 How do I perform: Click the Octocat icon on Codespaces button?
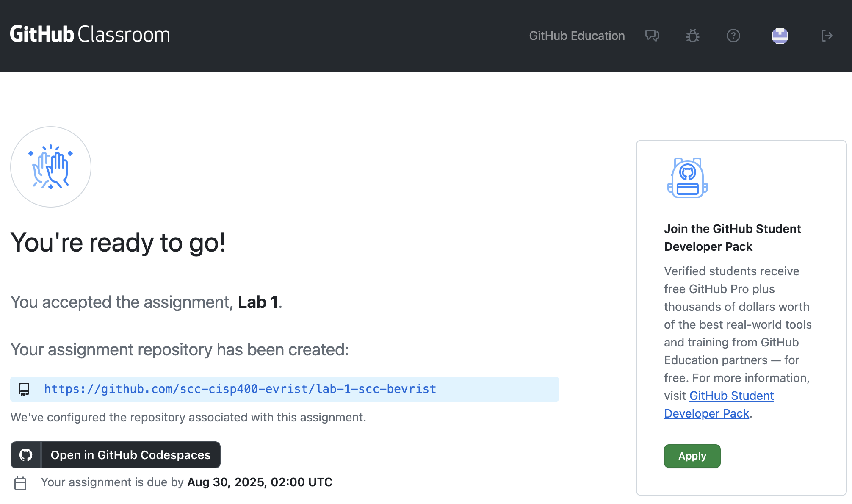26,455
